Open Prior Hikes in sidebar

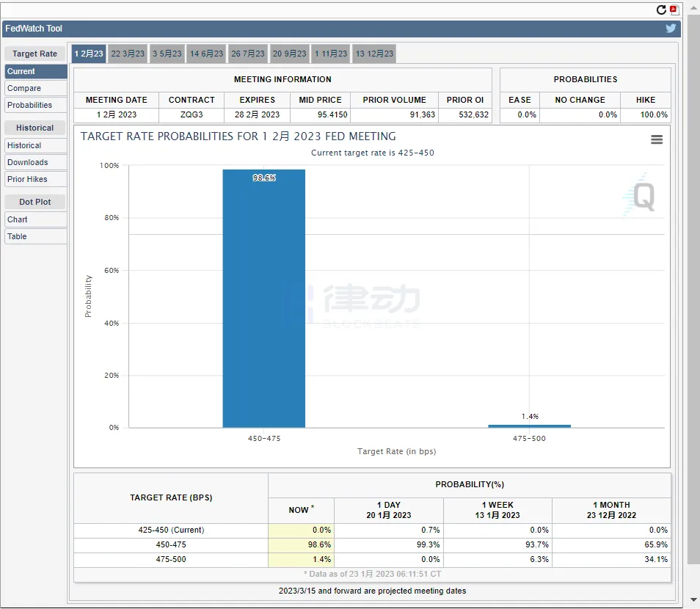(35, 179)
